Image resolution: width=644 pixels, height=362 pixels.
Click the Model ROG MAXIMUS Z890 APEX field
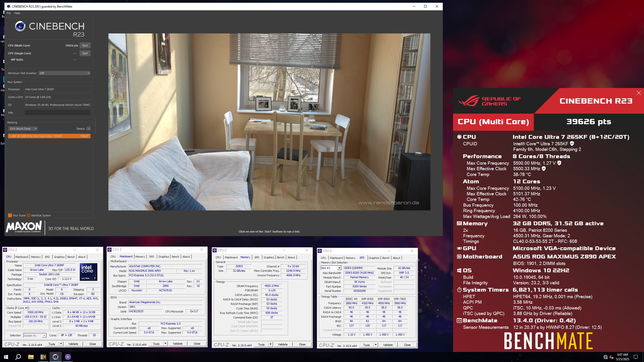coord(152,271)
